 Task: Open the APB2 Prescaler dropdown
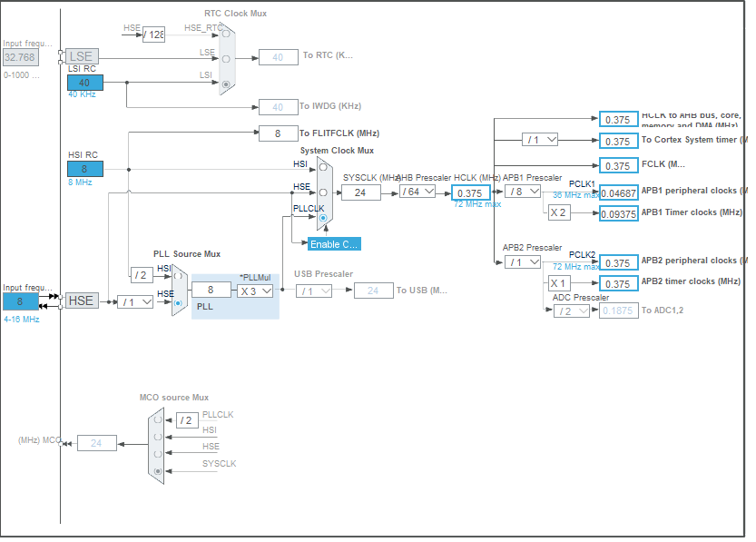click(x=525, y=261)
